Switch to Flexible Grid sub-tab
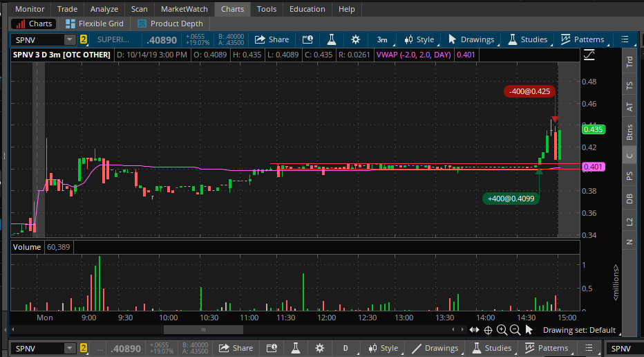Screen dimensions: 644x357 click(95, 24)
